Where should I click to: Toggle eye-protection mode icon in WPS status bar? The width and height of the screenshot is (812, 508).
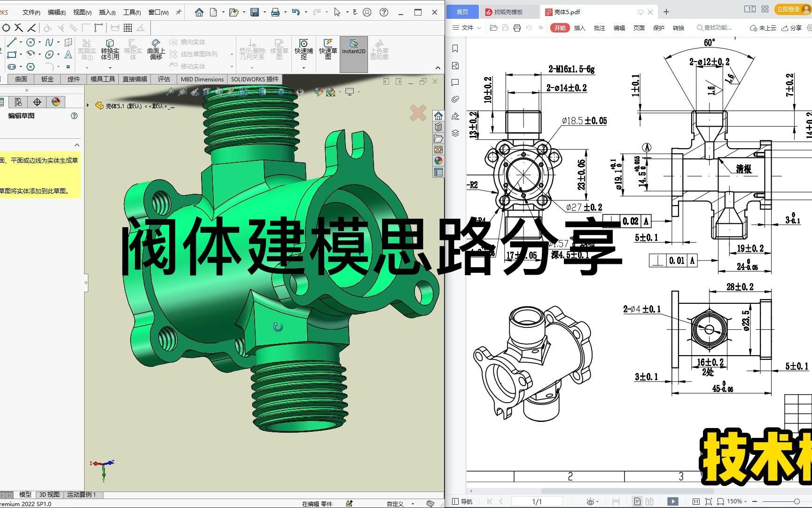(x=590, y=501)
